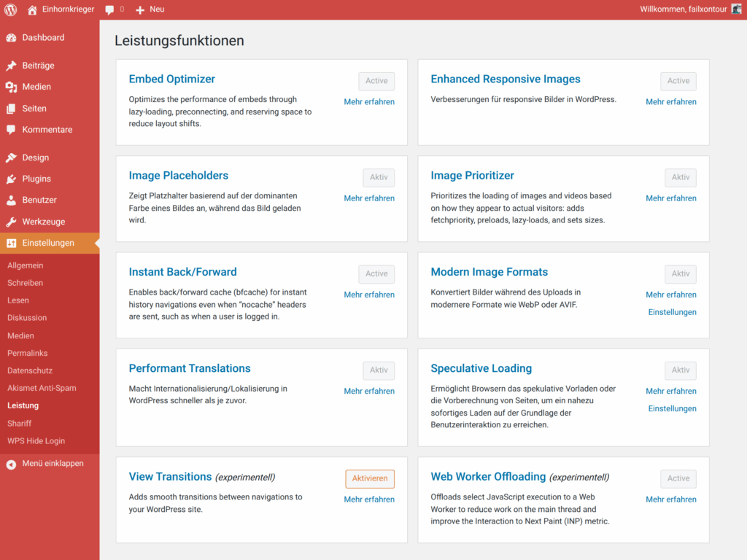Image resolution: width=747 pixels, height=560 pixels.
Task: Open Datenschutz settings submenu
Action: click(30, 371)
